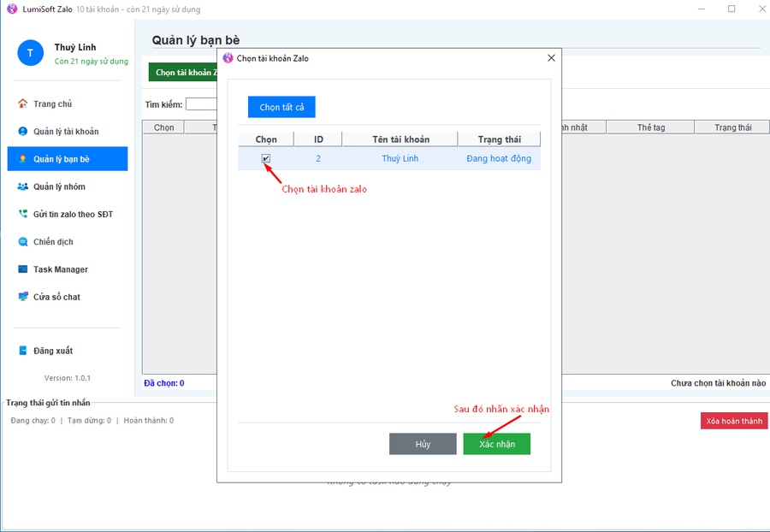The height and width of the screenshot is (532, 770).
Task: Click the Quản lý tài khoản user icon
Action: pos(23,132)
